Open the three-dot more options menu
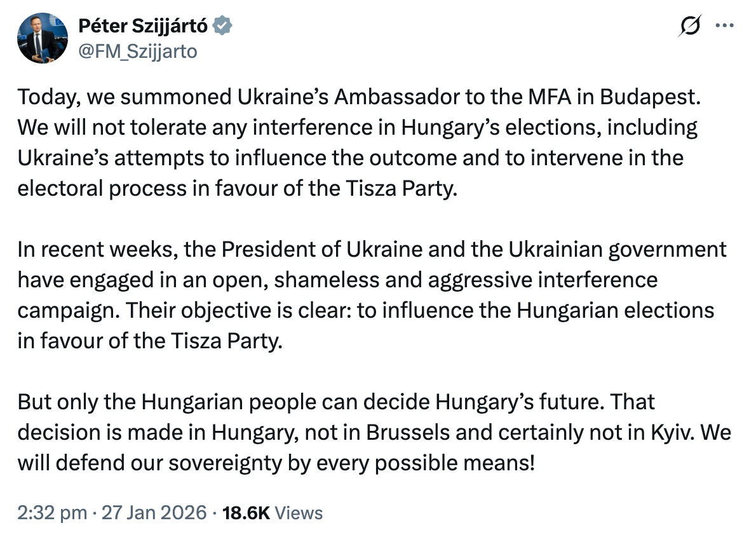 point(724,26)
